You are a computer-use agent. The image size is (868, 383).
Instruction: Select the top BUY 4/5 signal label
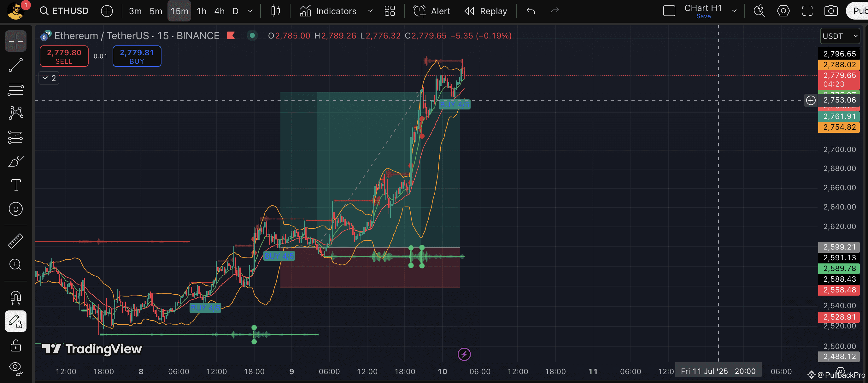(x=455, y=104)
